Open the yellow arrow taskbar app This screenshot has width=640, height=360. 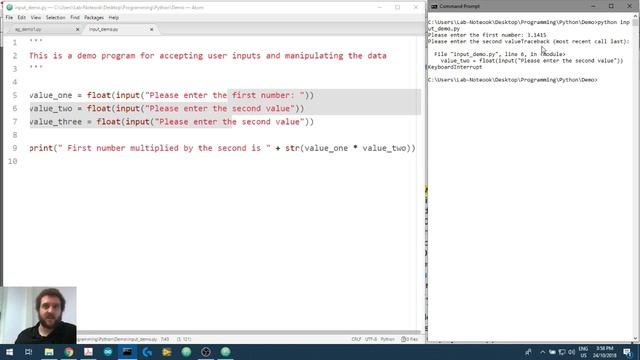(167, 352)
